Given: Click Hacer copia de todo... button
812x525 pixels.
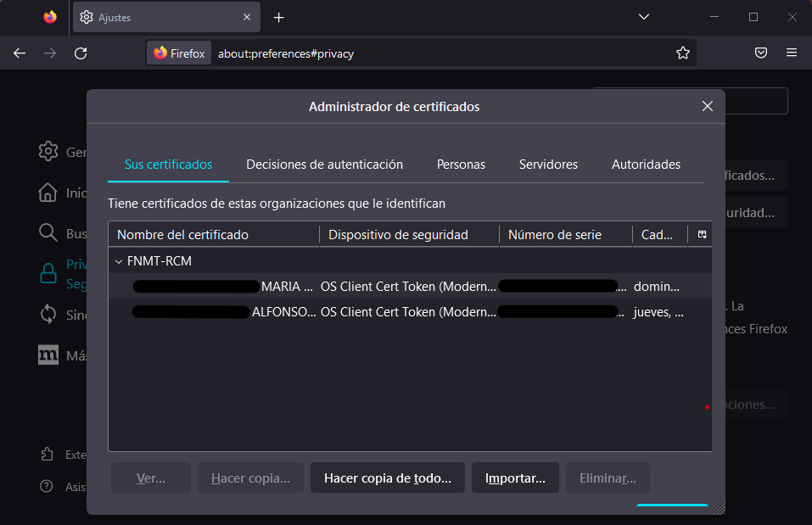Looking at the screenshot, I should (387, 478).
